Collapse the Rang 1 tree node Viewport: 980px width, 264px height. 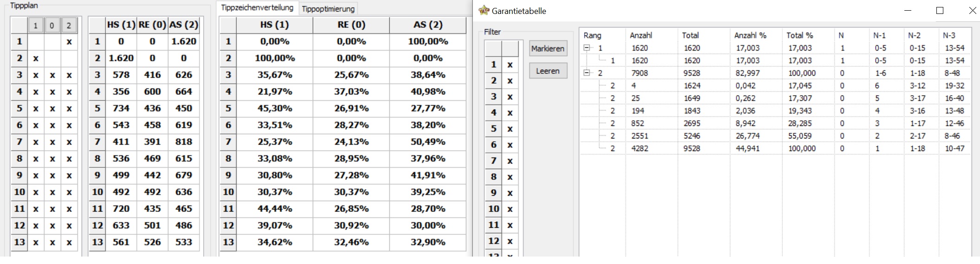click(587, 48)
